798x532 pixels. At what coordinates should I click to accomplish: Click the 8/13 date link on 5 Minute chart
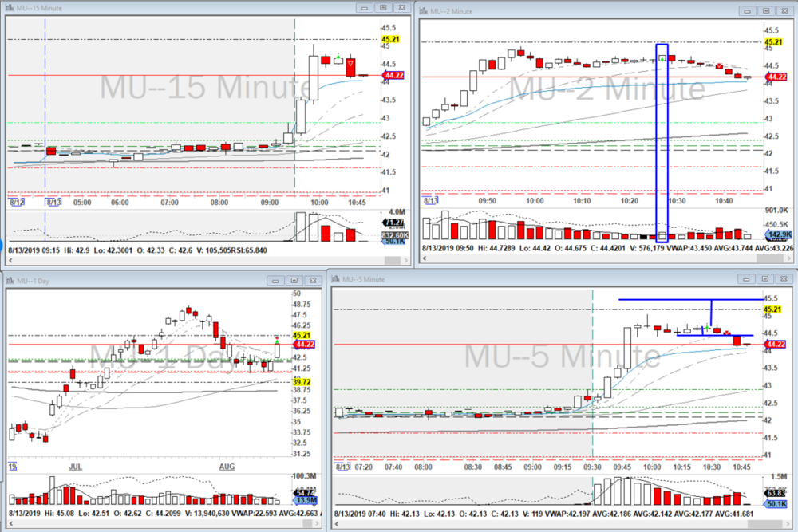coord(342,466)
